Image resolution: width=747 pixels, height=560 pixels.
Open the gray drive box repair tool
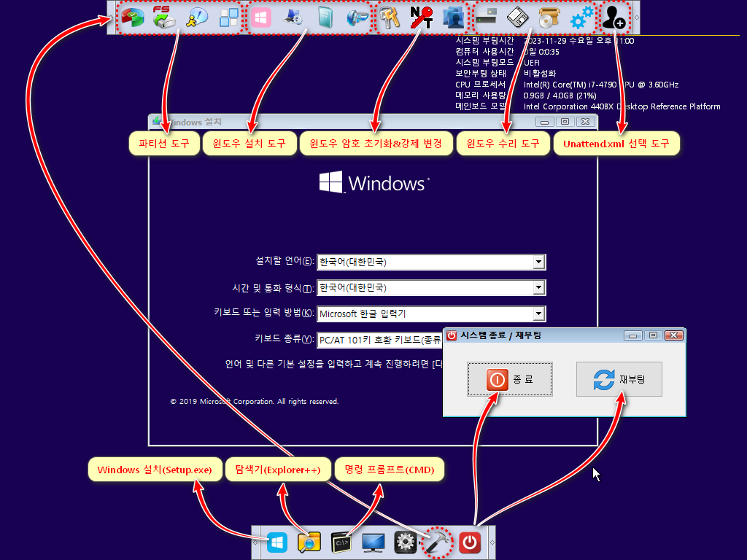[486, 17]
